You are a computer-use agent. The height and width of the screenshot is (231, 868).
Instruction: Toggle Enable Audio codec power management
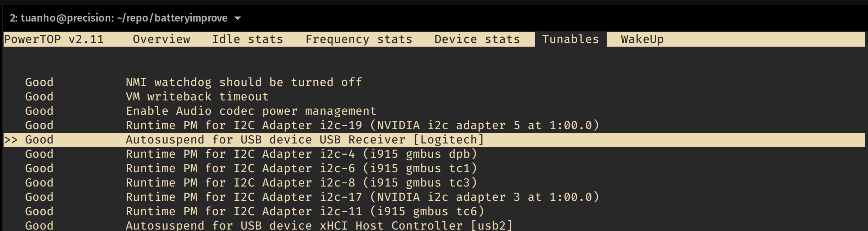pyautogui.click(x=251, y=111)
